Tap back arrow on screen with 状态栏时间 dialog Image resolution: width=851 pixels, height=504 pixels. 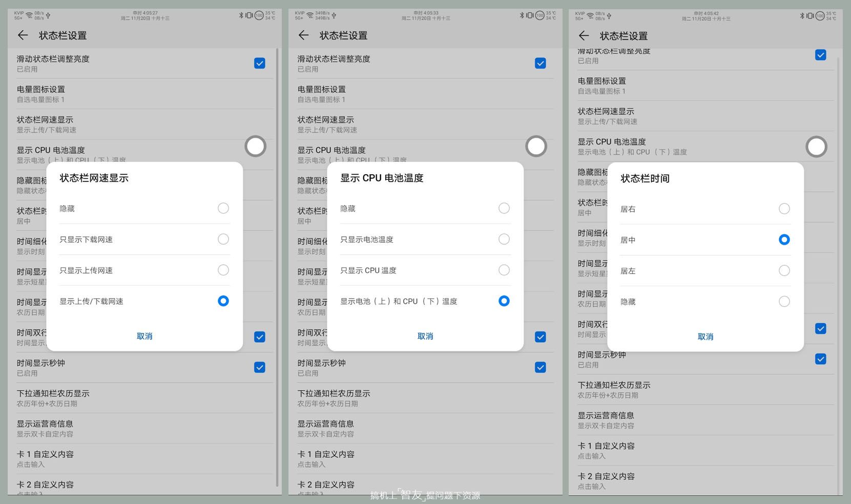tap(584, 35)
